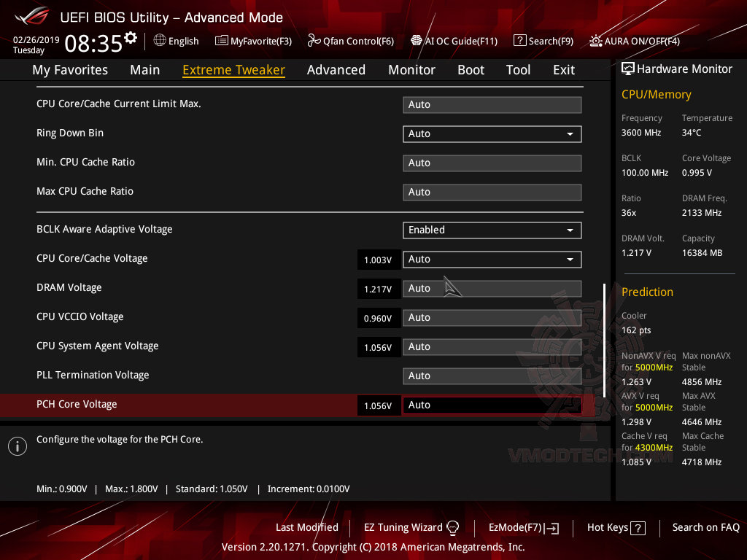Viewport: 747px width, 560px height.
Task: Click Min. CPU Cache Ratio field
Action: click(x=492, y=163)
